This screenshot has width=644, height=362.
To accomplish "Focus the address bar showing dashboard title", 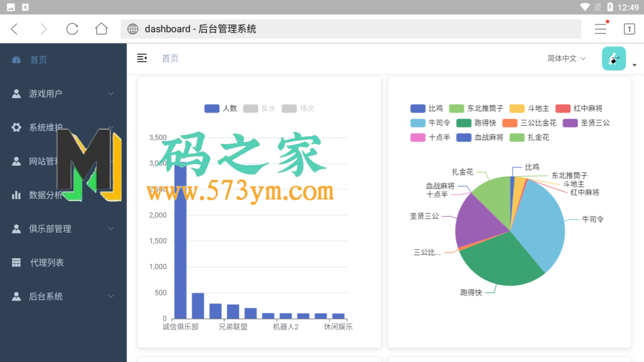I will pos(351,29).
